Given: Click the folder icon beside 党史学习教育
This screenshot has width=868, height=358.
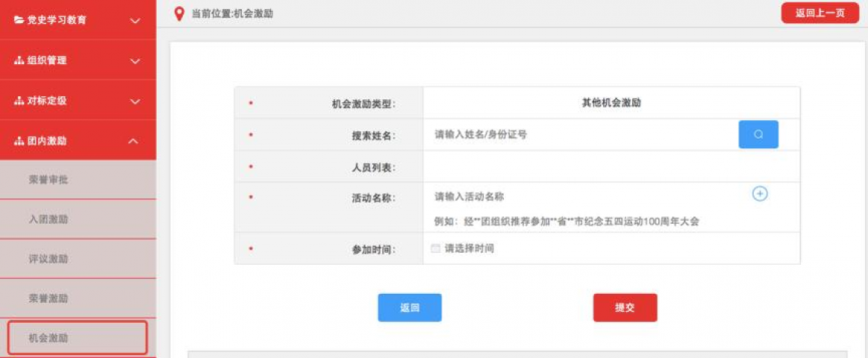Looking at the screenshot, I should (19, 20).
